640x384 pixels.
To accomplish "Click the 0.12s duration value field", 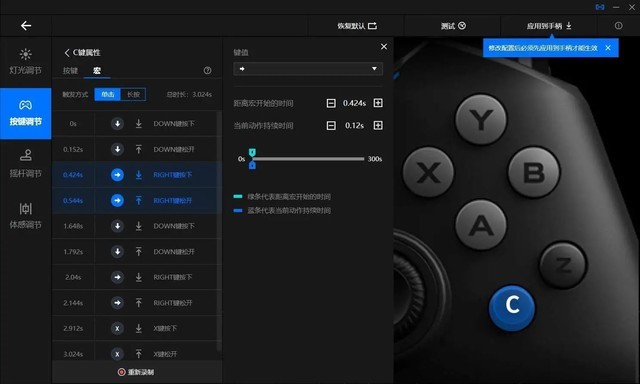I will pos(354,126).
